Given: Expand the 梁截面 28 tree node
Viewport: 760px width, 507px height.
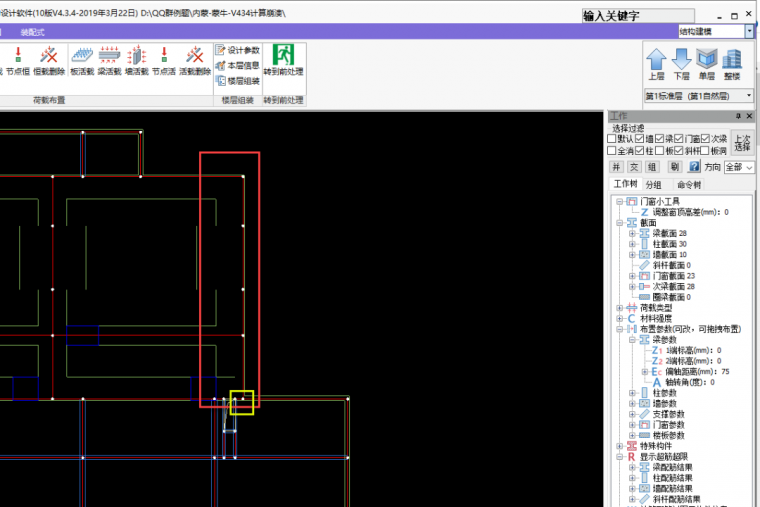Looking at the screenshot, I should 632,233.
